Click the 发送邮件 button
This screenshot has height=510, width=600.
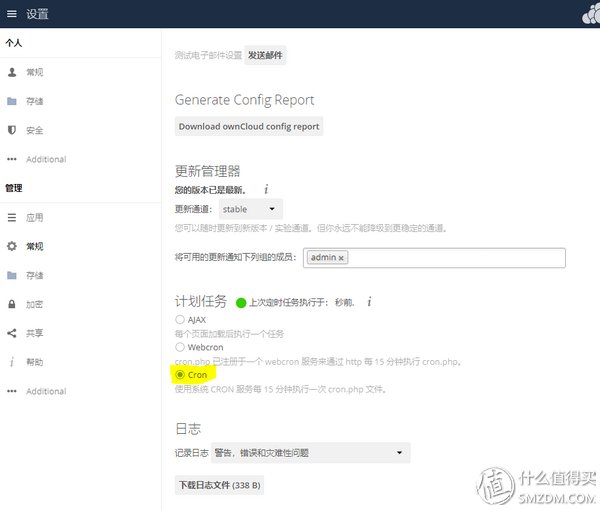tap(265, 55)
